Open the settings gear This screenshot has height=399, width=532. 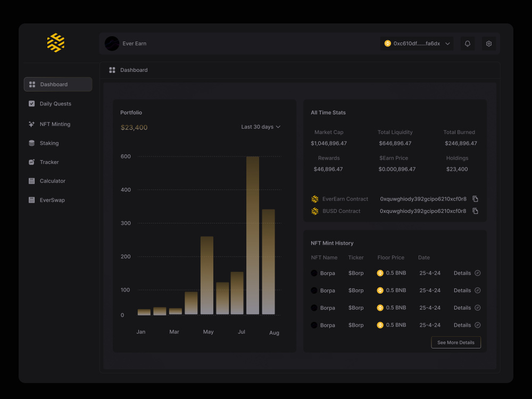coord(488,44)
